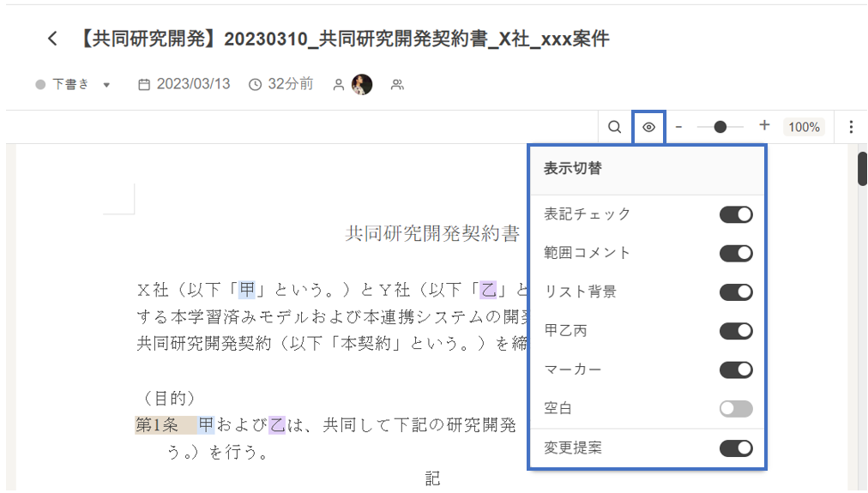Click the 100% zoom level box
The height and width of the screenshot is (493, 868).
click(x=804, y=127)
